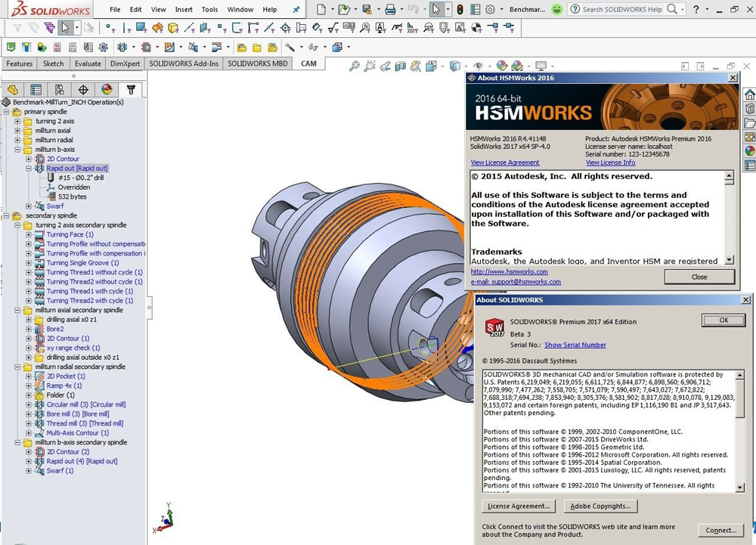Click the CAM operation tree tool icon
The image size is (756, 545).
pyautogui.click(x=131, y=91)
